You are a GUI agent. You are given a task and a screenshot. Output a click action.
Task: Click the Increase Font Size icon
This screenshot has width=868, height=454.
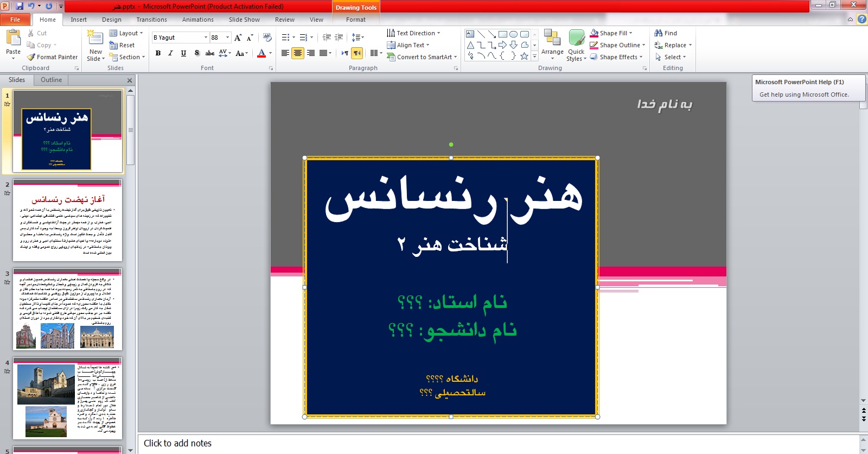238,37
